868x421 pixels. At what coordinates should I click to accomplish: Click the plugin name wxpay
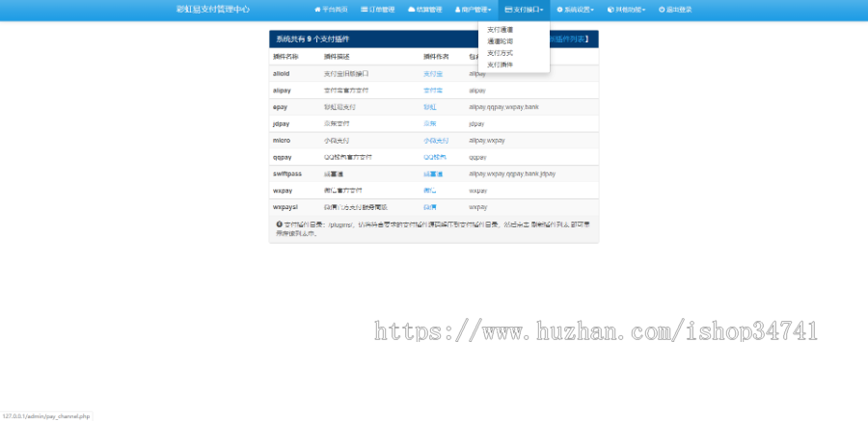tap(283, 191)
